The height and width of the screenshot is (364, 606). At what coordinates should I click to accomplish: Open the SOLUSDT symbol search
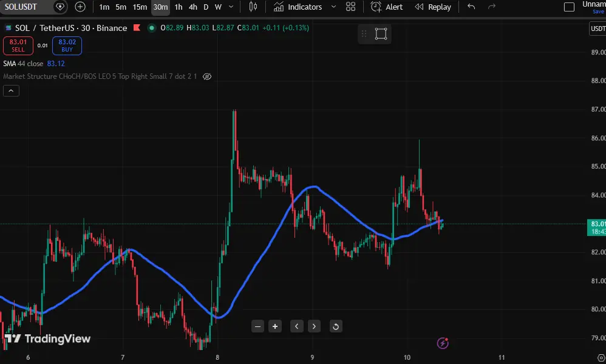[21, 7]
